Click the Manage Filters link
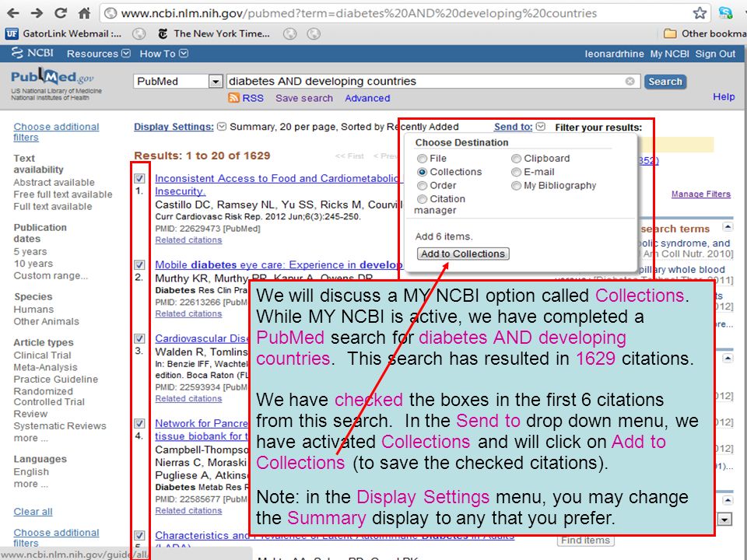This screenshot has width=747, height=560. point(701,194)
